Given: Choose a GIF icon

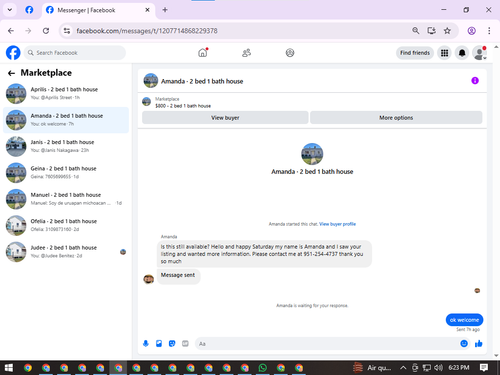Looking at the screenshot, I should tap(185, 343).
